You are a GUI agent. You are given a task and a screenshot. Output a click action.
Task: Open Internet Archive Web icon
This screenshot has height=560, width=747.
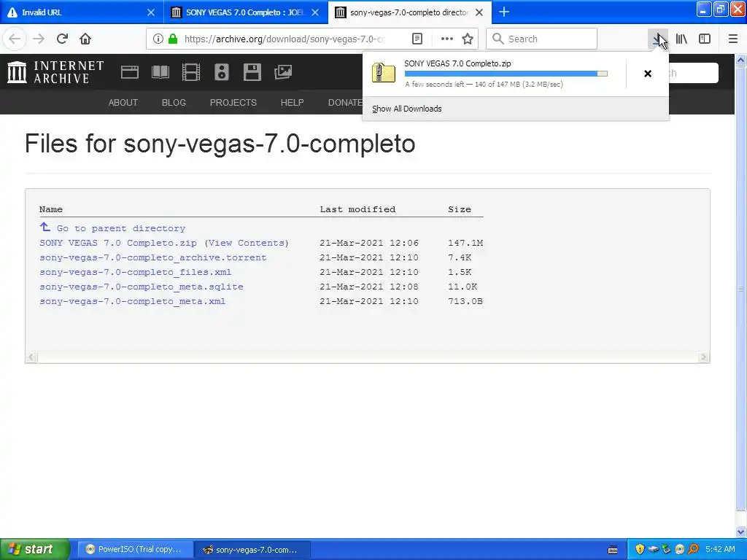coord(130,72)
